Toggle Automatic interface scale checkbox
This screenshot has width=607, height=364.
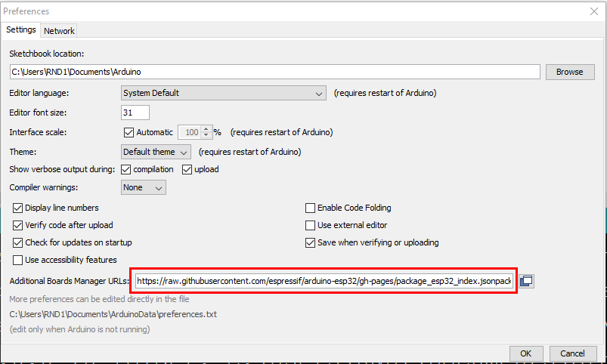(129, 132)
